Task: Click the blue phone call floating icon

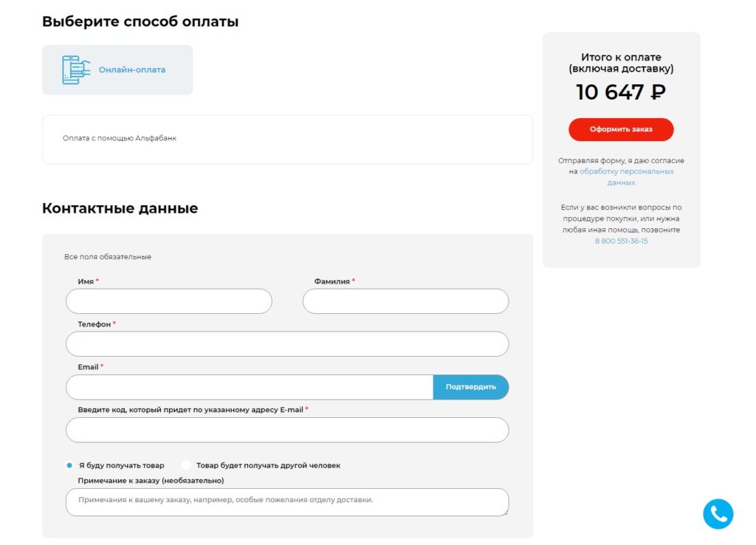Action: pyautogui.click(x=718, y=514)
